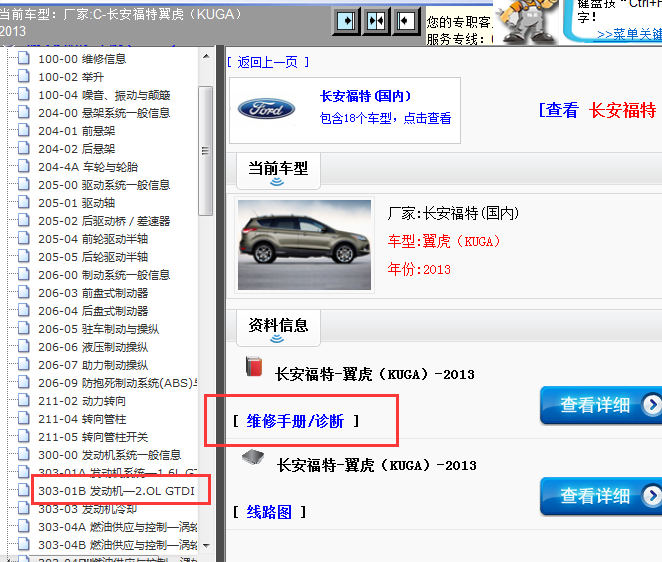Select tree item 211-05 转向管柱开关

pyautogui.click(x=93, y=437)
